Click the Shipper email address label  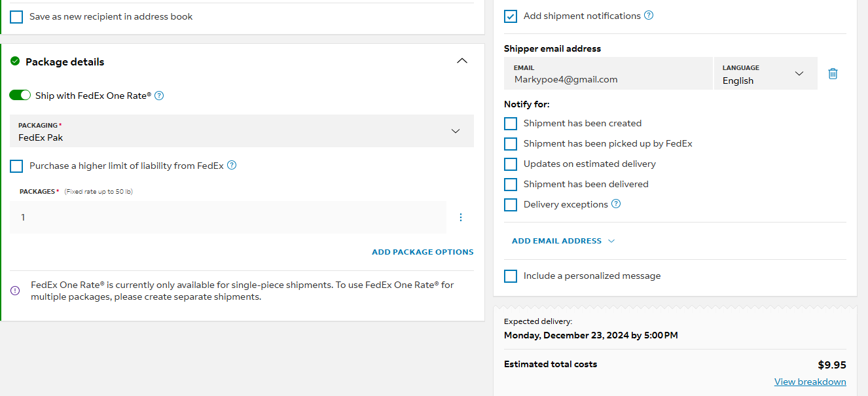click(552, 48)
